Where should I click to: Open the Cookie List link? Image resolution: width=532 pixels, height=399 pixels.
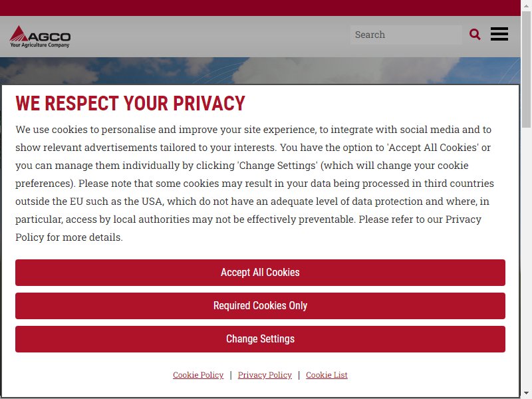(327, 375)
